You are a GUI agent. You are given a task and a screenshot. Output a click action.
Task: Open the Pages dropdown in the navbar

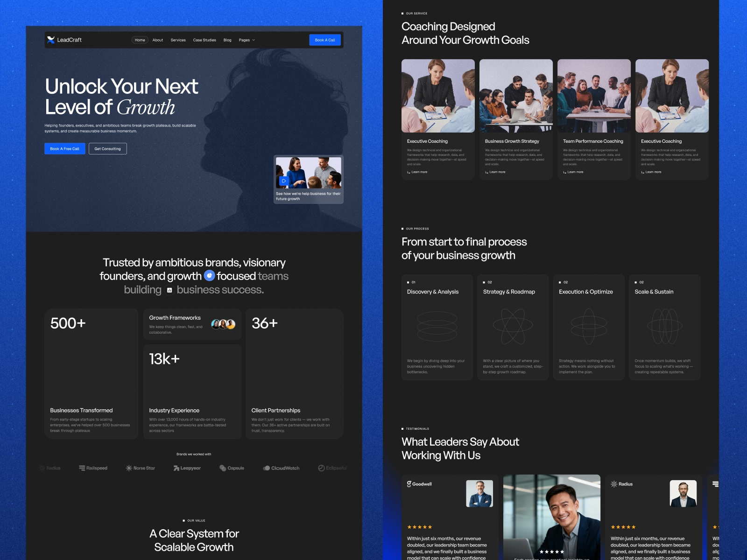(247, 40)
